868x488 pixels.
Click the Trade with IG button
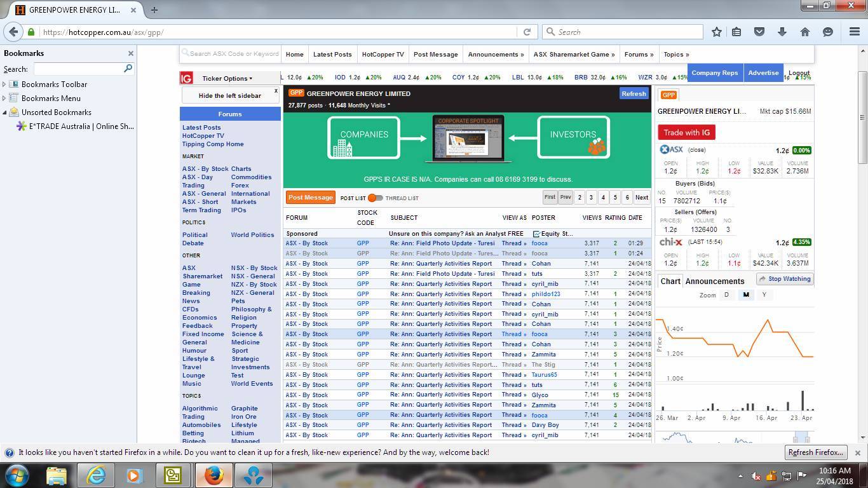point(686,132)
